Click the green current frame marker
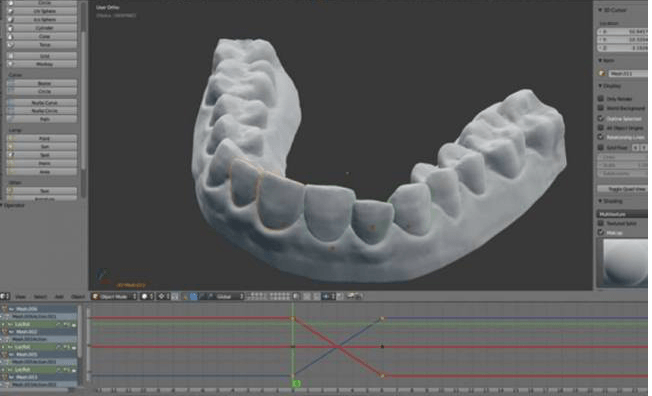The image size is (652, 396). [296, 384]
